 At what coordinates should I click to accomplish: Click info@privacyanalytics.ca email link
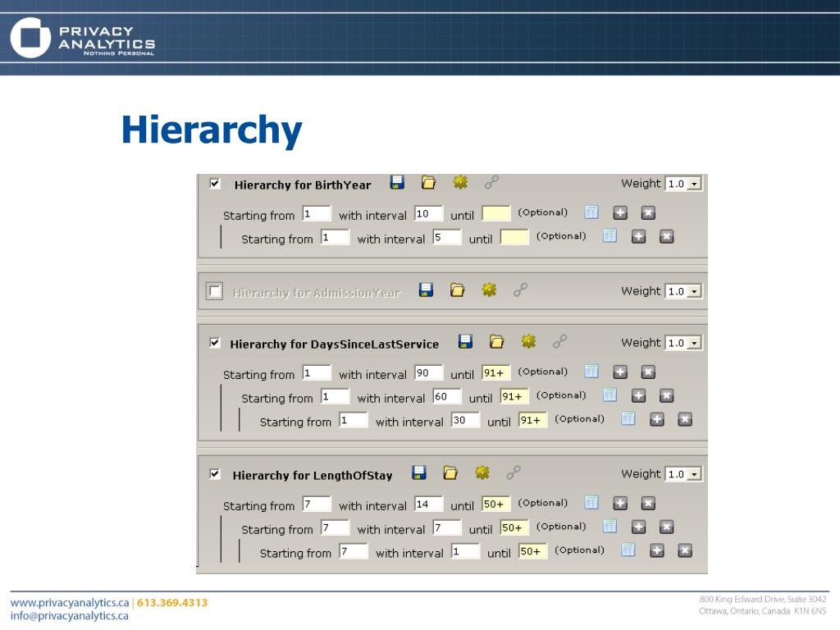(x=69, y=615)
